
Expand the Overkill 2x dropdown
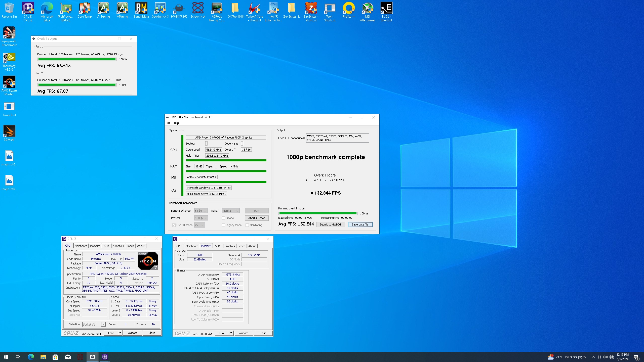(199, 225)
